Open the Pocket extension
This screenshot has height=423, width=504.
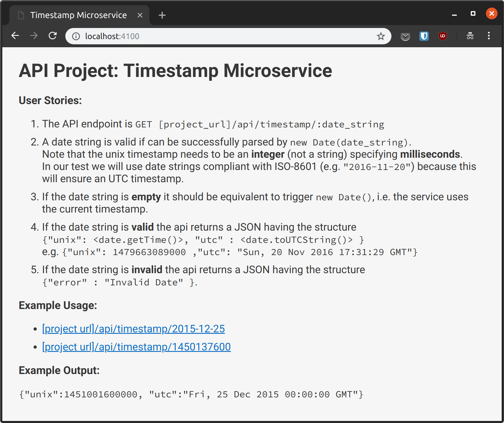click(405, 36)
